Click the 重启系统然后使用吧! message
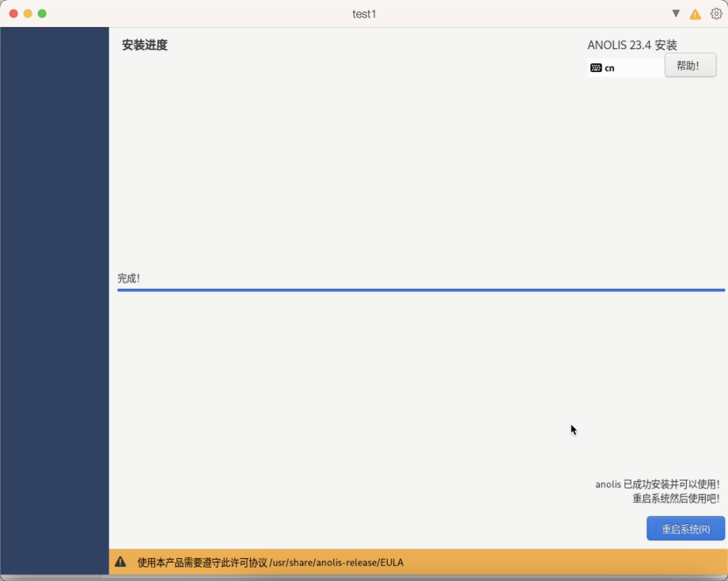The height and width of the screenshot is (581, 728). coord(676,499)
